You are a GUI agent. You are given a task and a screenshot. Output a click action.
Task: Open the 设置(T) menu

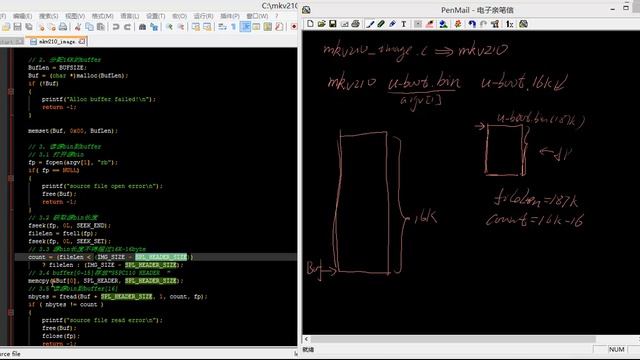[156, 16]
